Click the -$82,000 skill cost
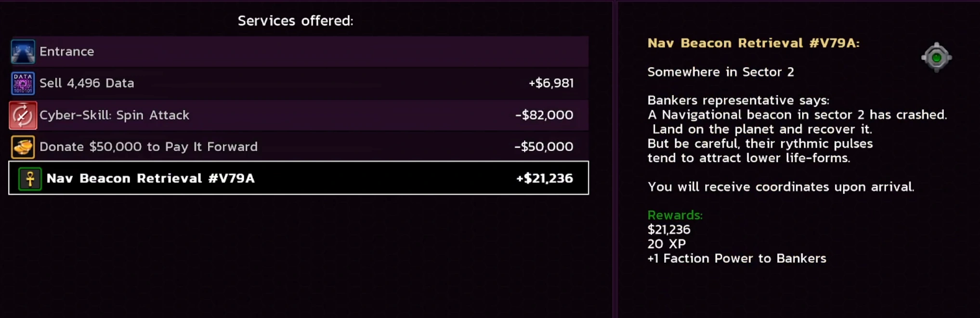980x318 pixels. tap(544, 115)
